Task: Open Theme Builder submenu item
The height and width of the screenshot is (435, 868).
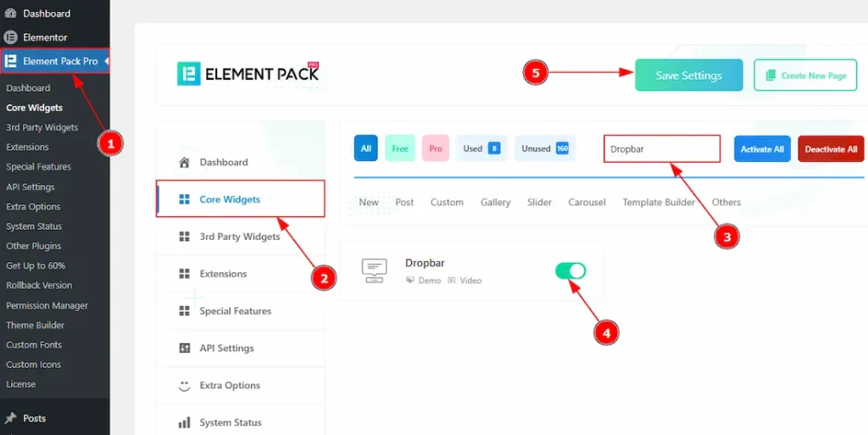Action: 35,325
